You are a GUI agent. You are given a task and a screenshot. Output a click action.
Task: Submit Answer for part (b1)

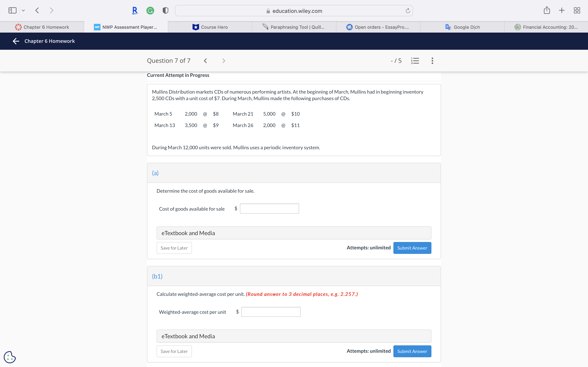click(x=412, y=351)
